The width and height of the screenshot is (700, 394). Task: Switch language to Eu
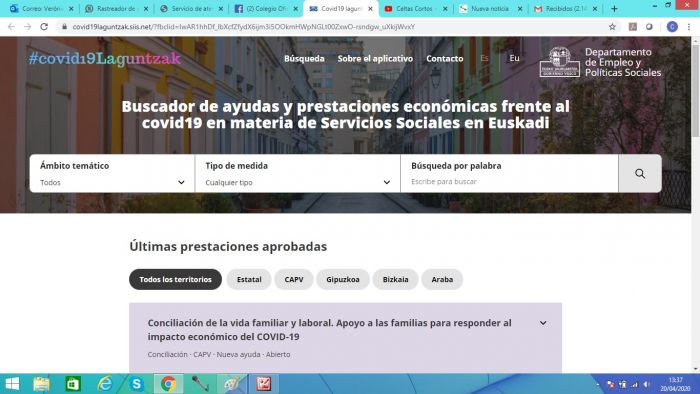[x=514, y=58]
